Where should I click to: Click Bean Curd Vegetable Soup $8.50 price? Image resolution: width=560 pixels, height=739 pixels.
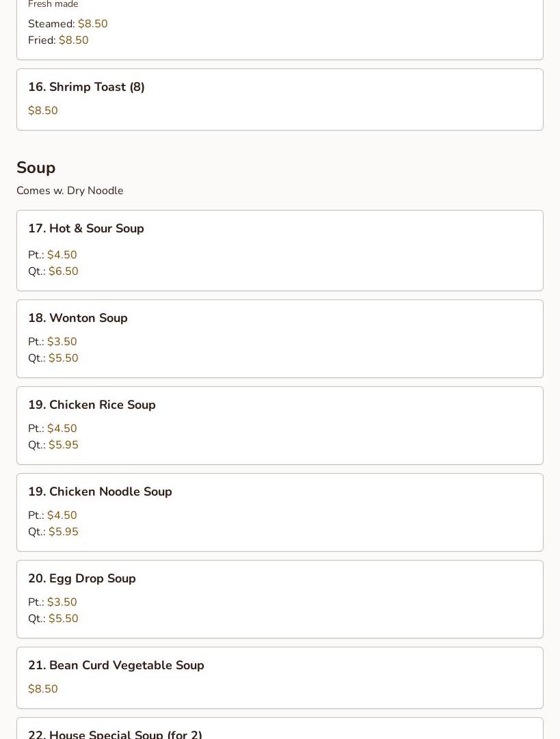(42, 689)
